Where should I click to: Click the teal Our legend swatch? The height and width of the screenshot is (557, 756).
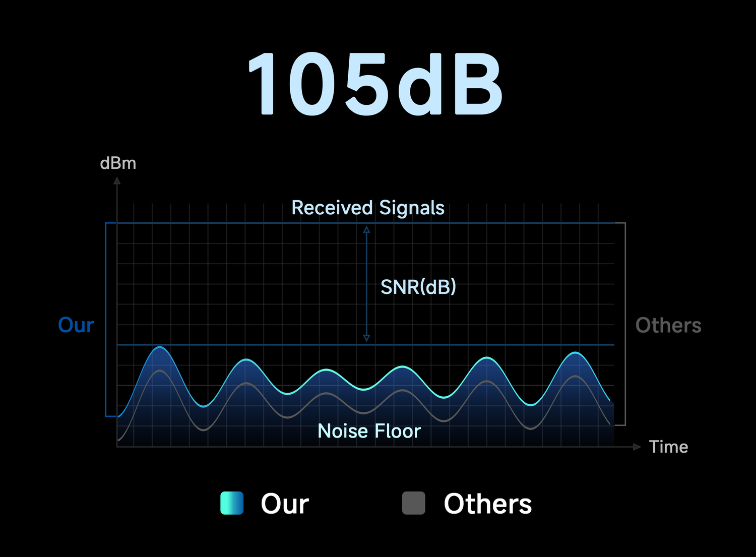pyautogui.click(x=232, y=503)
